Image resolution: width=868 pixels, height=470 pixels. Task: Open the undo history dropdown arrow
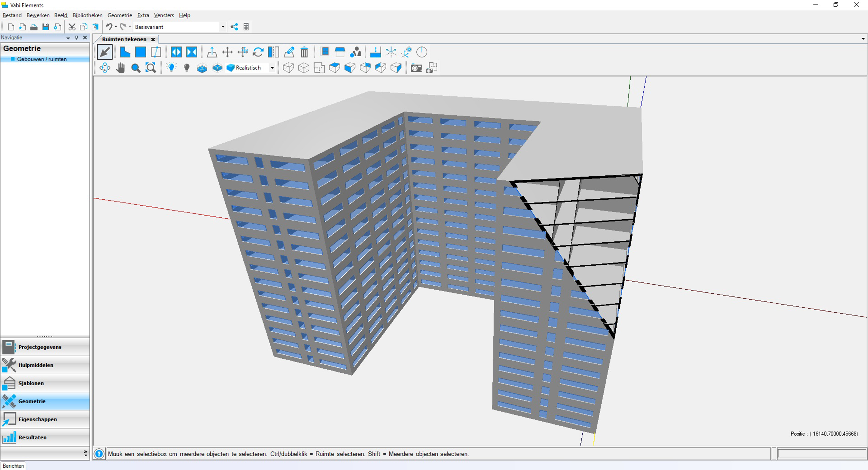[116, 27]
